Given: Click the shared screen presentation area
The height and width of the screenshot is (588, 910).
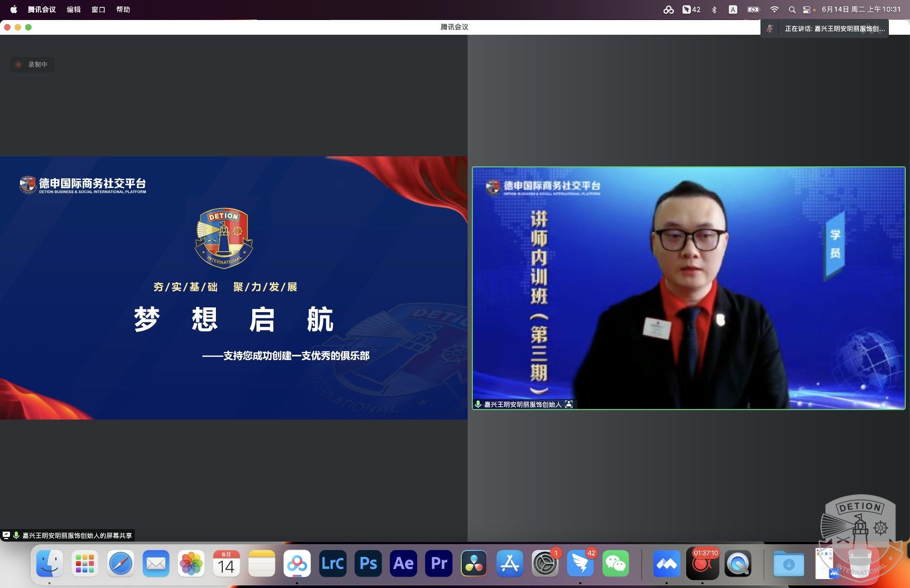Looking at the screenshot, I should coord(234,288).
